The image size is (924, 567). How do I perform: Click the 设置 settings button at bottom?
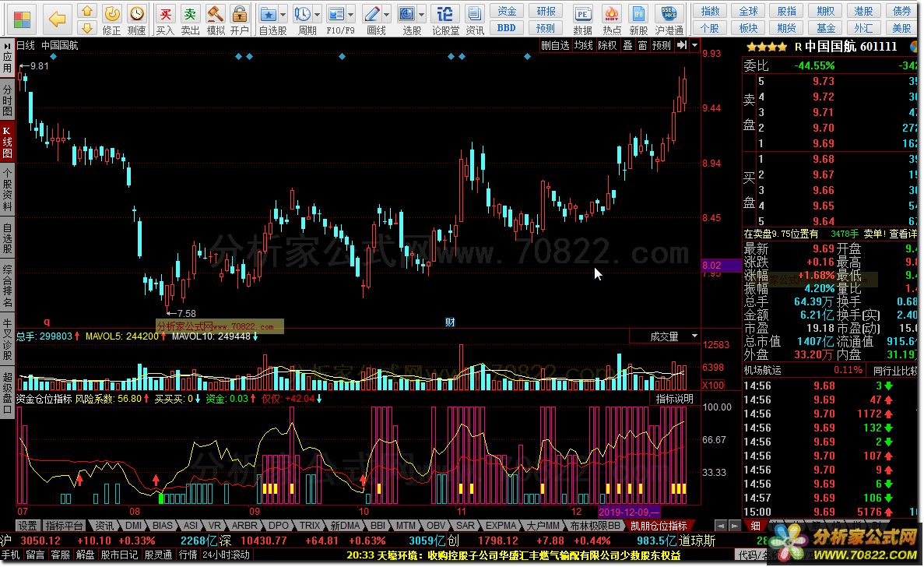[27, 525]
